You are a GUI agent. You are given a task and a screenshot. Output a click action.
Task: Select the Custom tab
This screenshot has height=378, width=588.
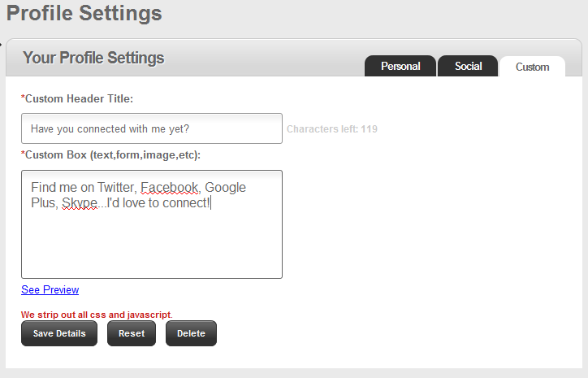point(532,67)
